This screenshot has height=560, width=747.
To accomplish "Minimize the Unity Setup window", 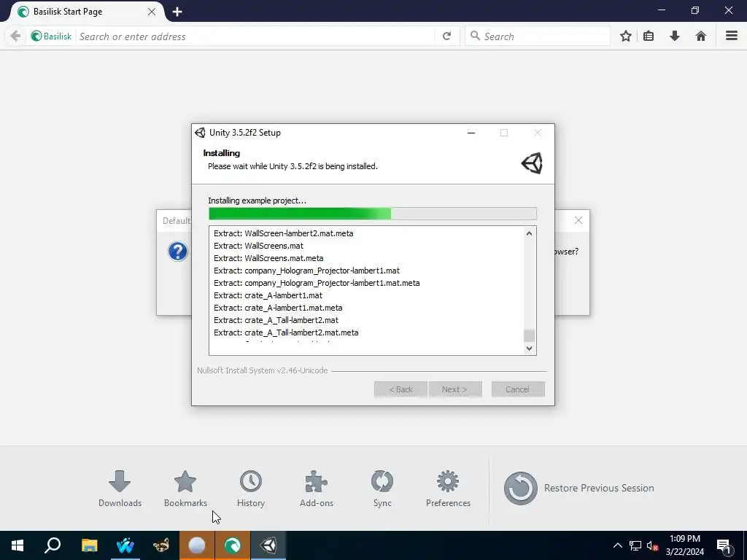I will tap(471, 133).
